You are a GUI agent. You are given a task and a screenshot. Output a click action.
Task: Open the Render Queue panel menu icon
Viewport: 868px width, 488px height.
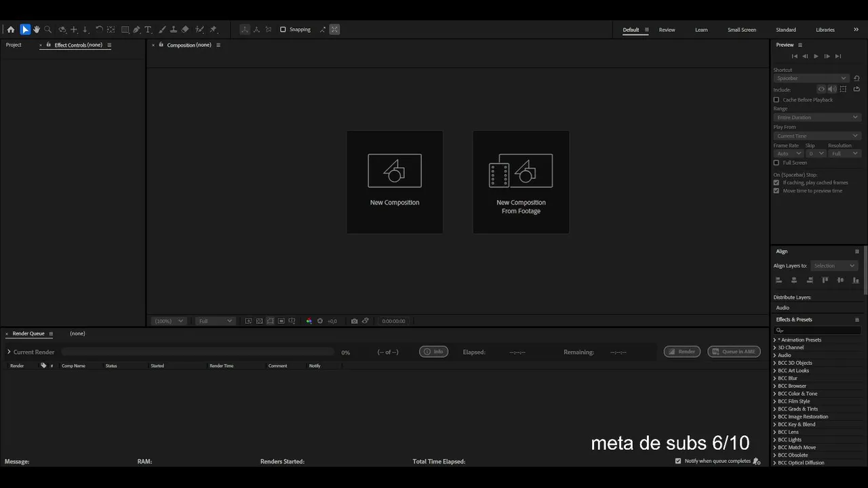(51, 333)
